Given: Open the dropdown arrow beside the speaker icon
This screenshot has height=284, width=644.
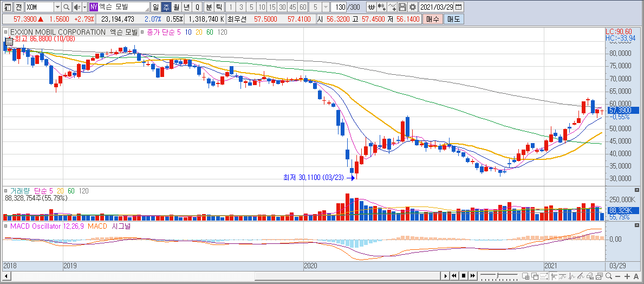Looking at the screenshot, I should 84,7.
